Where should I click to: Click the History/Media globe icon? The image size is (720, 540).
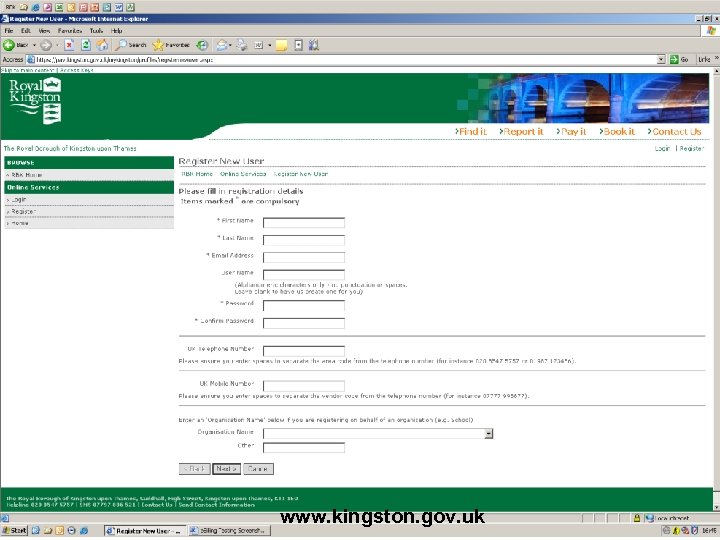[202, 45]
